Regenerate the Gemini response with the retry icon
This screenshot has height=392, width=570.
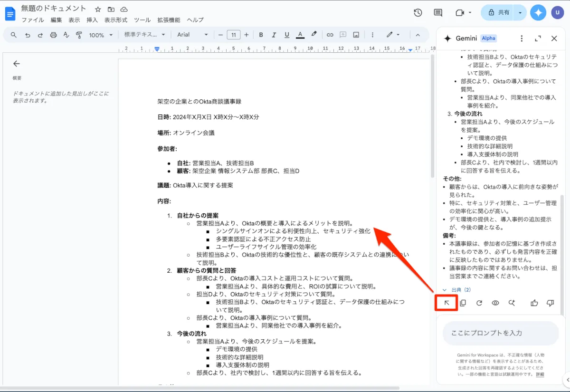pos(479,303)
